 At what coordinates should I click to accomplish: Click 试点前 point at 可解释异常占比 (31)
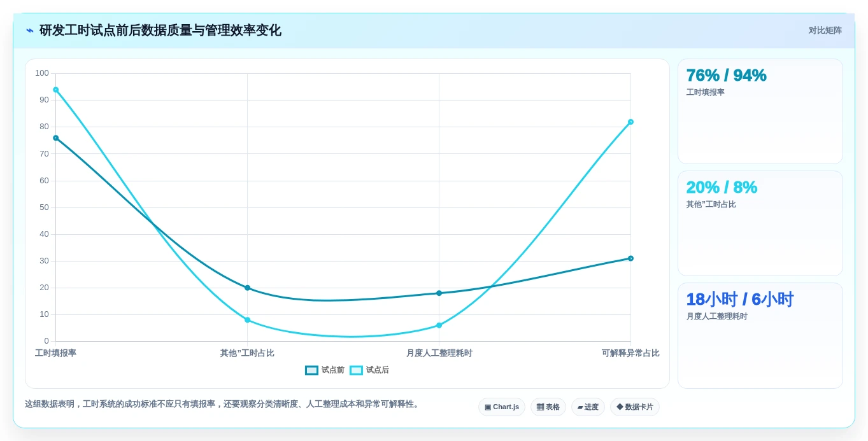(x=630, y=258)
